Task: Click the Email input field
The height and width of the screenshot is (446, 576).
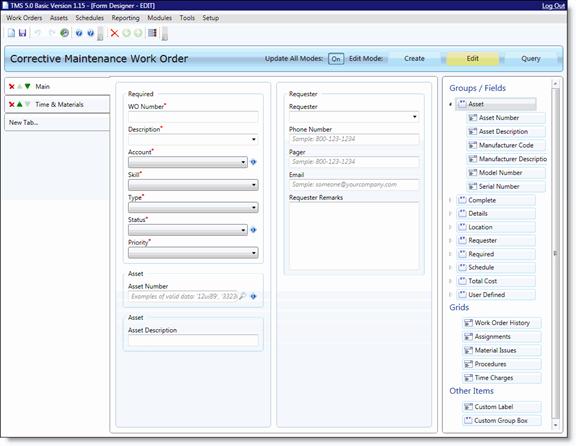Action: point(354,184)
